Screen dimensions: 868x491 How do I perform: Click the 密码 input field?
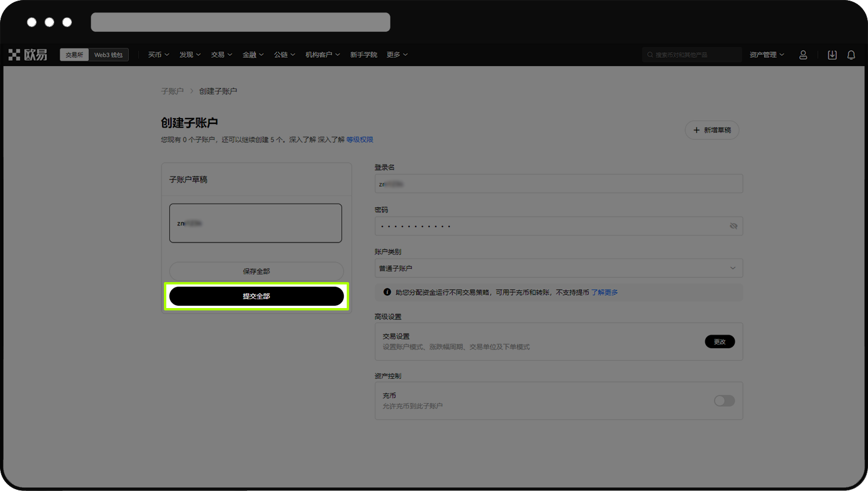click(558, 226)
